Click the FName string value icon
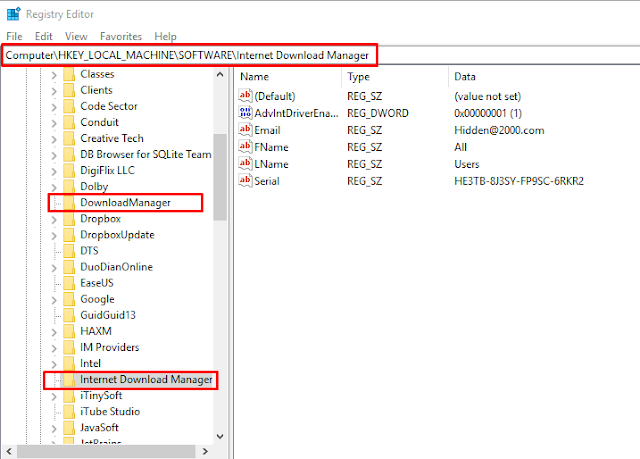The height and width of the screenshot is (459, 640). pyautogui.click(x=245, y=146)
